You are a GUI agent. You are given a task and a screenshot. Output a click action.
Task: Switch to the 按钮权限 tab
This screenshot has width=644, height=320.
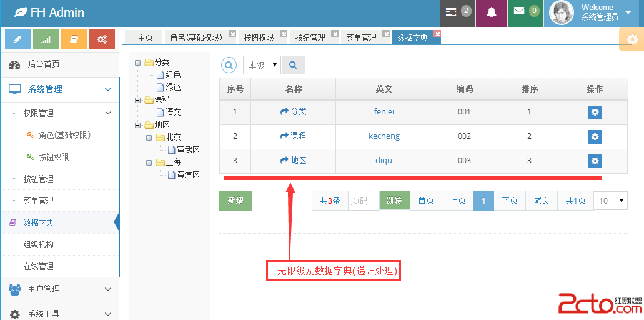(x=259, y=37)
